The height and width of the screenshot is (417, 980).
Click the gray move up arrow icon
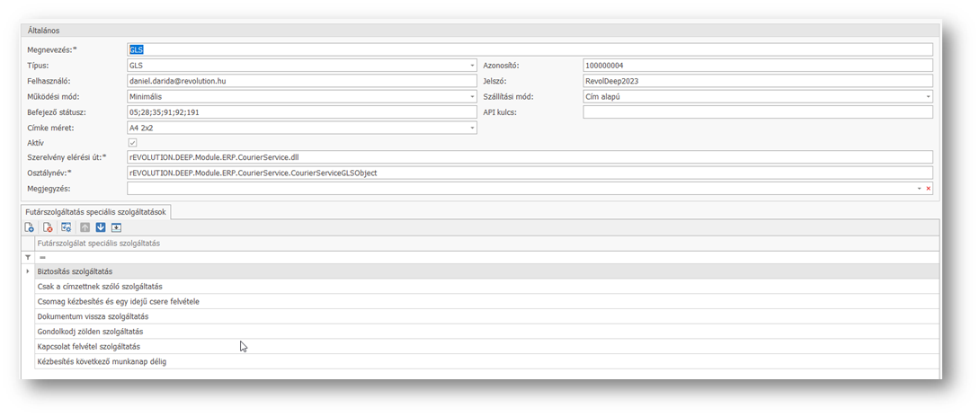click(x=85, y=227)
